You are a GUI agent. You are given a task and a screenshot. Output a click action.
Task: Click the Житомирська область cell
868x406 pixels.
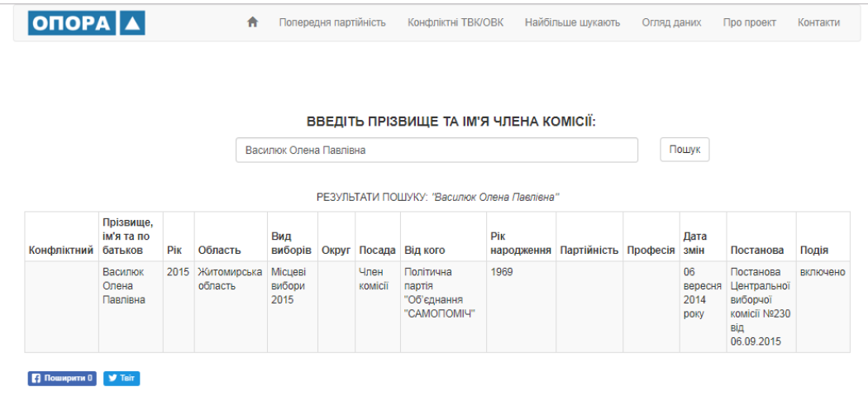coord(230,279)
